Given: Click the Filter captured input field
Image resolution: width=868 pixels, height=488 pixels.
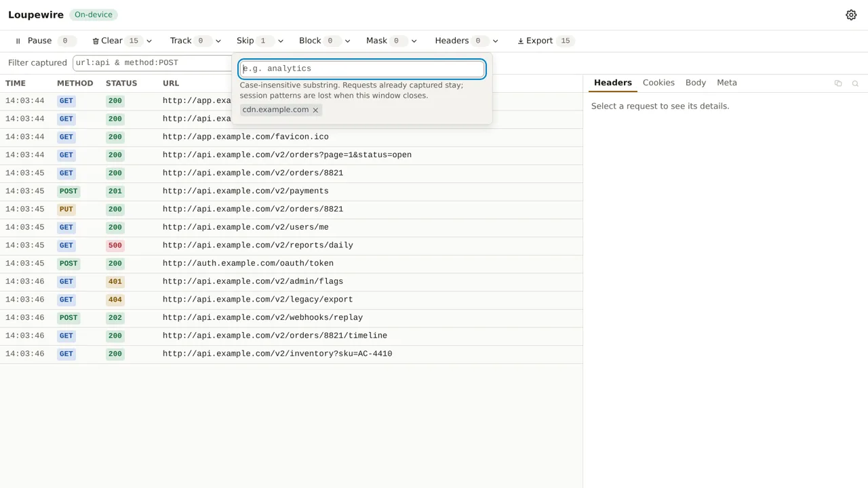Looking at the screenshot, I should pyautogui.click(x=153, y=62).
